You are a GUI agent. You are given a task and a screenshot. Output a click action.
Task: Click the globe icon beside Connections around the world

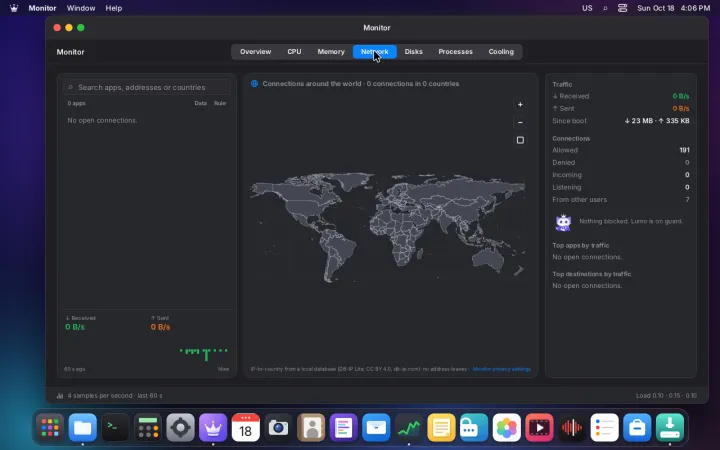click(x=254, y=84)
